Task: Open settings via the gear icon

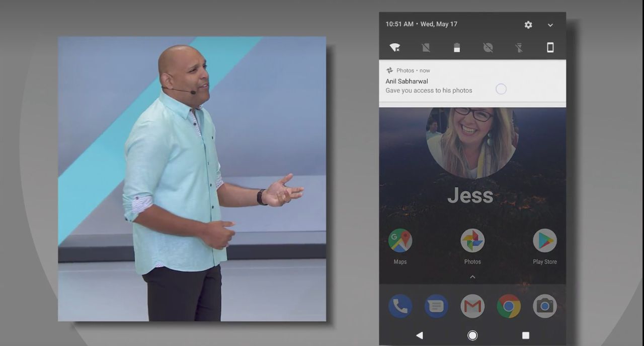Action: tap(528, 25)
